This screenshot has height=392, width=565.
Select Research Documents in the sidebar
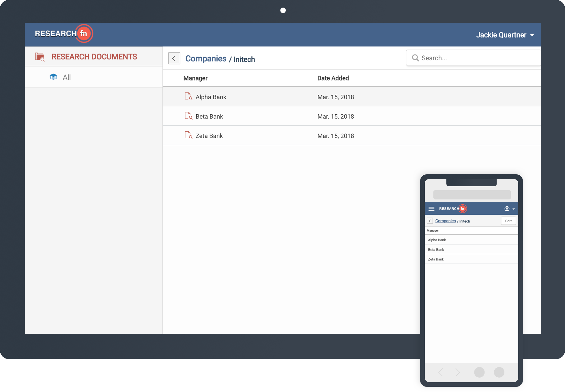pos(94,57)
